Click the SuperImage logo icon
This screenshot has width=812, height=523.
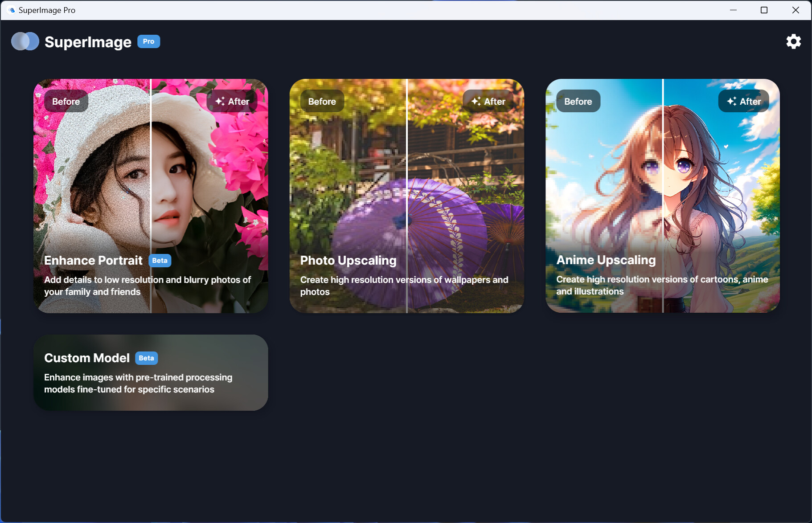pos(25,41)
